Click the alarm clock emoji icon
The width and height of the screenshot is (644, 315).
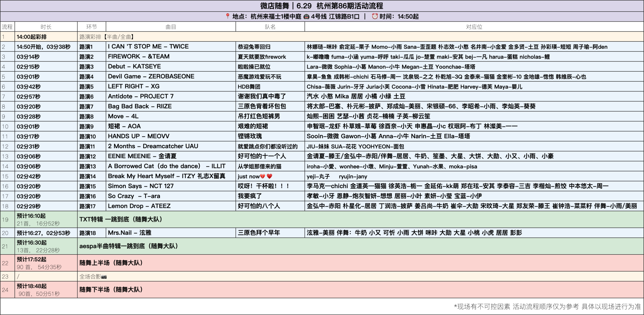click(x=375, y=16)
